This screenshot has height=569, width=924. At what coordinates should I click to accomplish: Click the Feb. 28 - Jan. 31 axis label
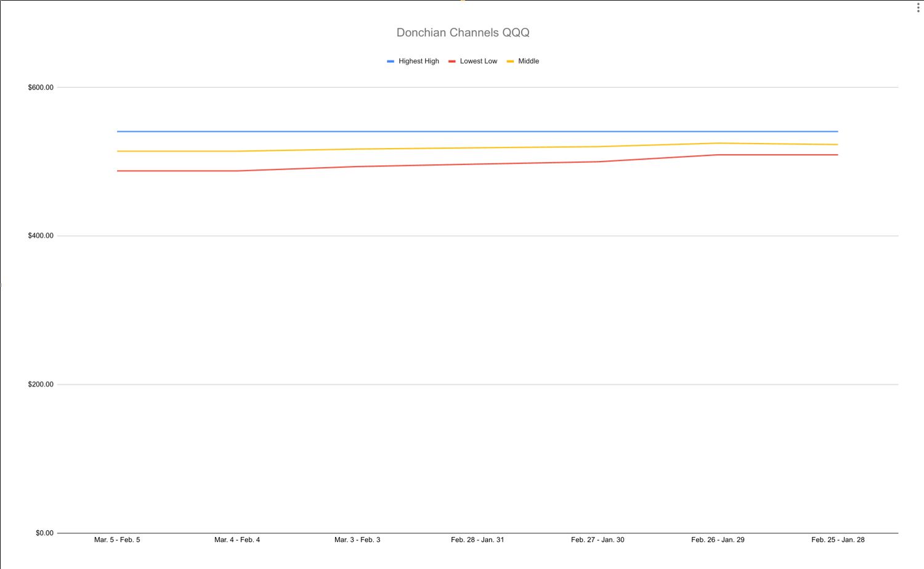pos(477,540)
